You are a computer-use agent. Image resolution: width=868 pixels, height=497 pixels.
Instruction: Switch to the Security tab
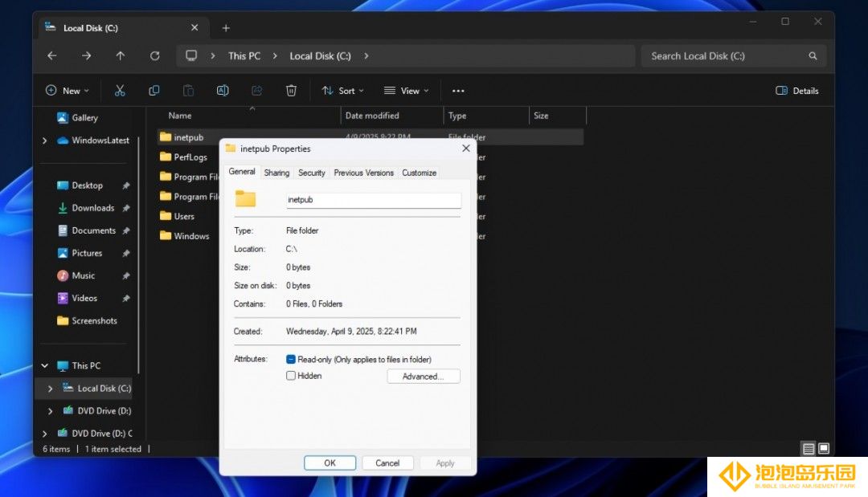coord(312,173)
